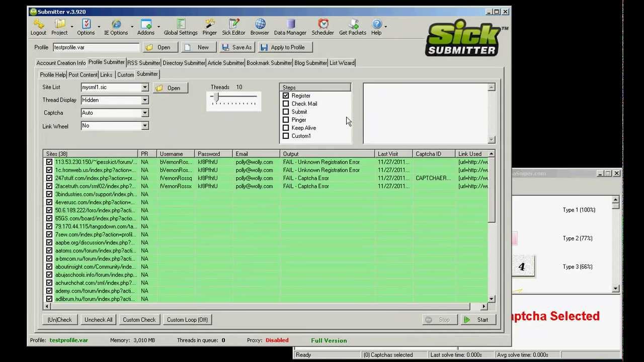Select the Type 2 (77%) captcha entry
Image resolution: width=644 pixels, height=362 pixels.
[x=578, y=238]
